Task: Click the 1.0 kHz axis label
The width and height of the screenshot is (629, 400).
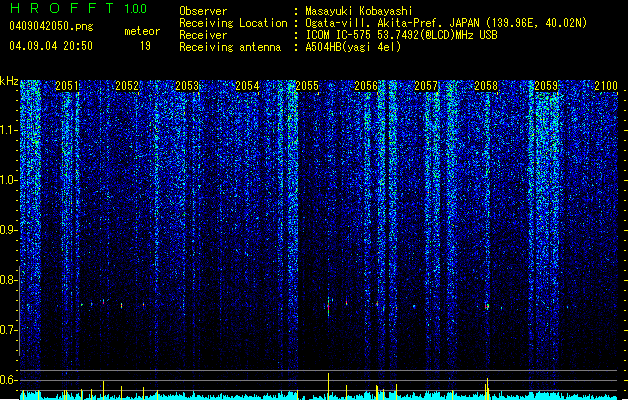Action: click(9, 180)
